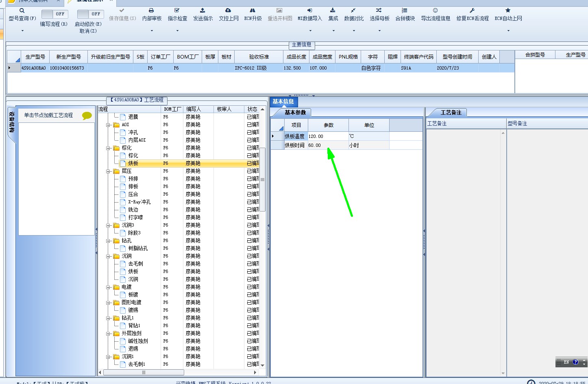
Task: Collapse the 图形电镀 folder expander
Action: pos(108,303)
